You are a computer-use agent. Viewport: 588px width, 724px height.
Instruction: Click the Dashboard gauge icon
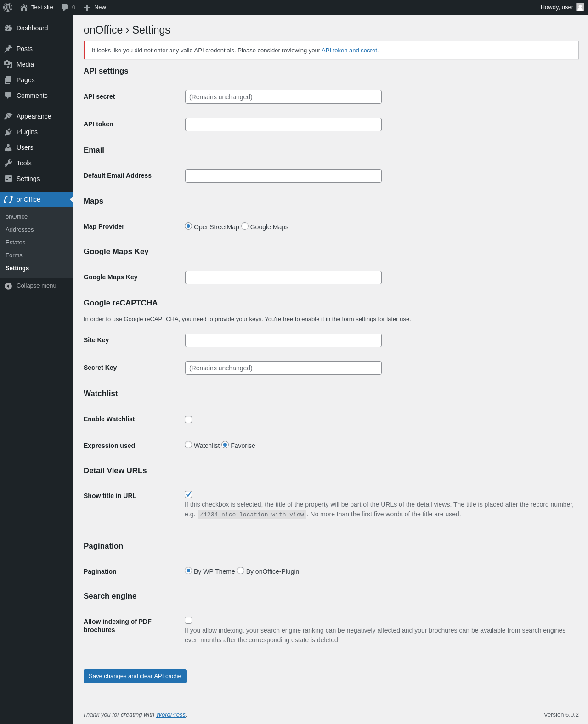(8, 28)
